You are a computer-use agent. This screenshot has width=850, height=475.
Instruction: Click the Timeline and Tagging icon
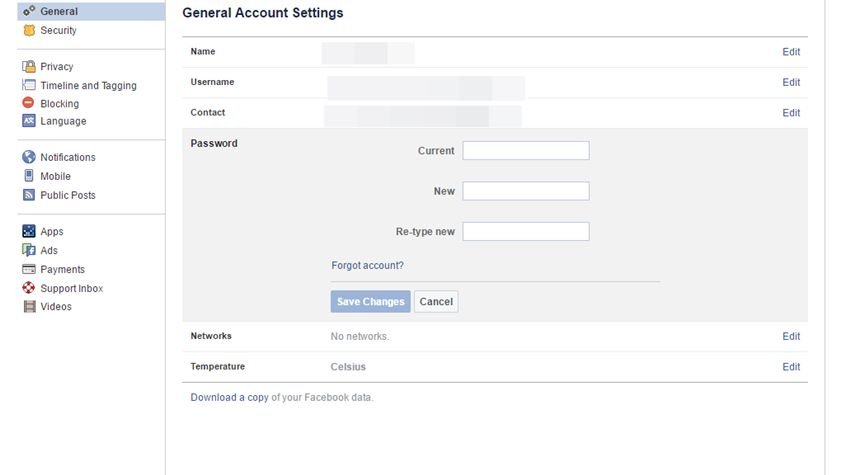[x=29, y=85]
